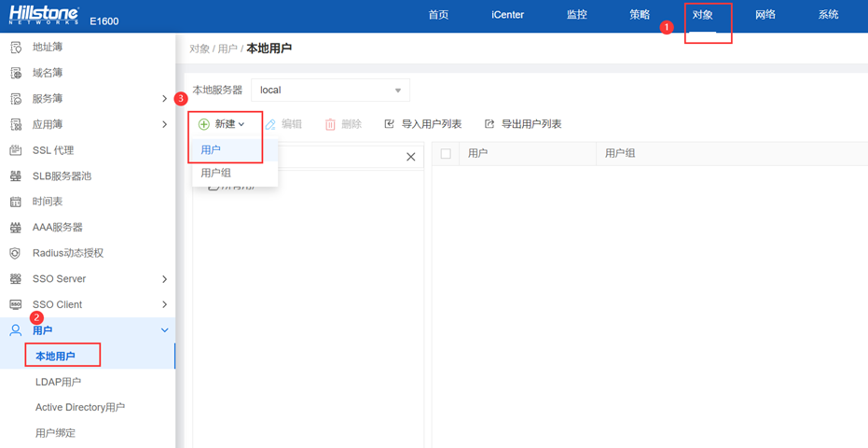Click 用户 in the breadcrumb path

(x=227, y=49)
